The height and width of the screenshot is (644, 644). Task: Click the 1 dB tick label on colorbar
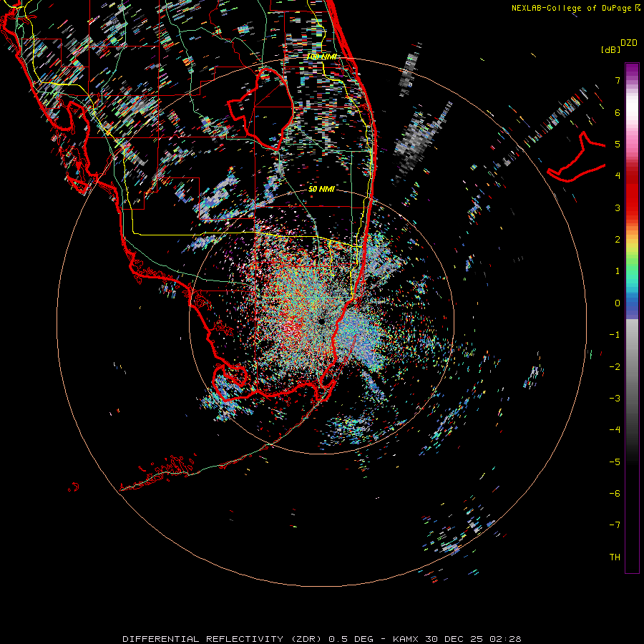click(618, 271)
